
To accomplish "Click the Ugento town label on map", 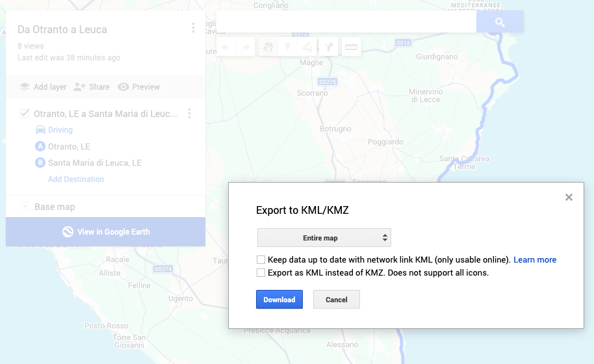I will coord(181,298).
